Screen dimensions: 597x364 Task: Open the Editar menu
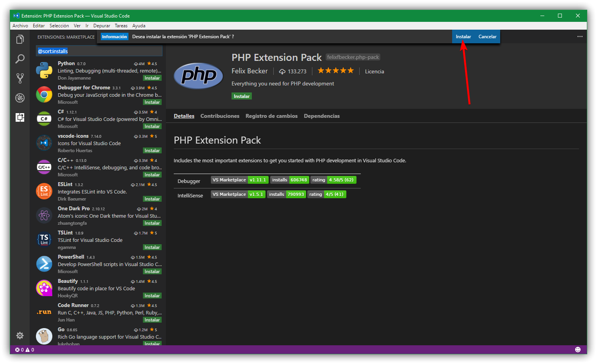click(x=39, y=26)
